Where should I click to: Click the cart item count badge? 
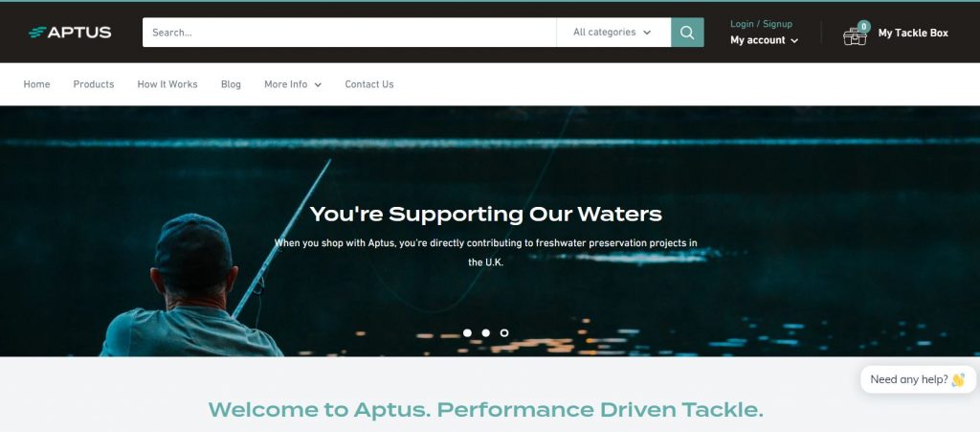pos(864,26)
